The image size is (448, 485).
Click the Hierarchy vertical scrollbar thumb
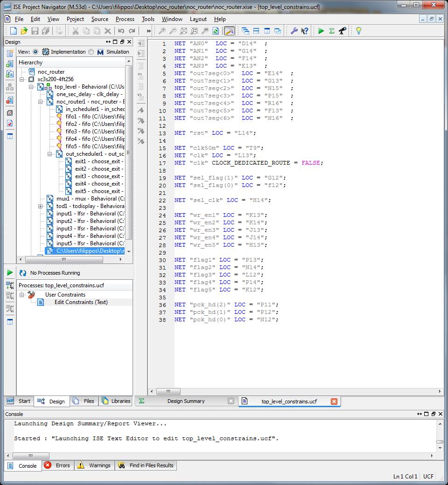(x=129, y=152)
